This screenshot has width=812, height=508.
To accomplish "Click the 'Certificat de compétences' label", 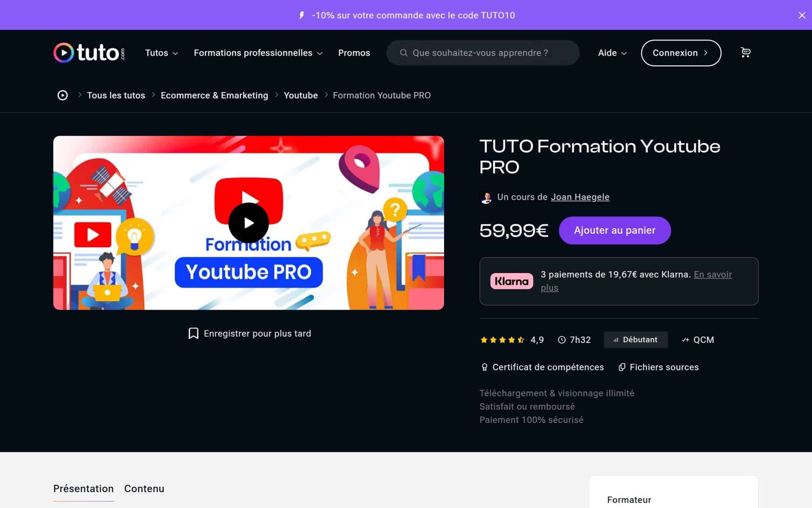I will (x=548, y=367).
